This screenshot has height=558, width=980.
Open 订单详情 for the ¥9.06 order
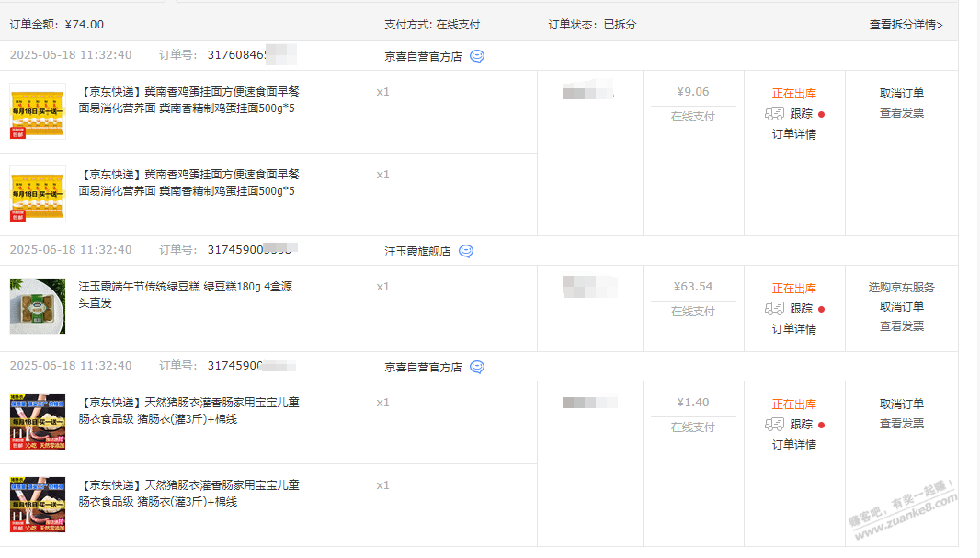(x=793, y=134)
